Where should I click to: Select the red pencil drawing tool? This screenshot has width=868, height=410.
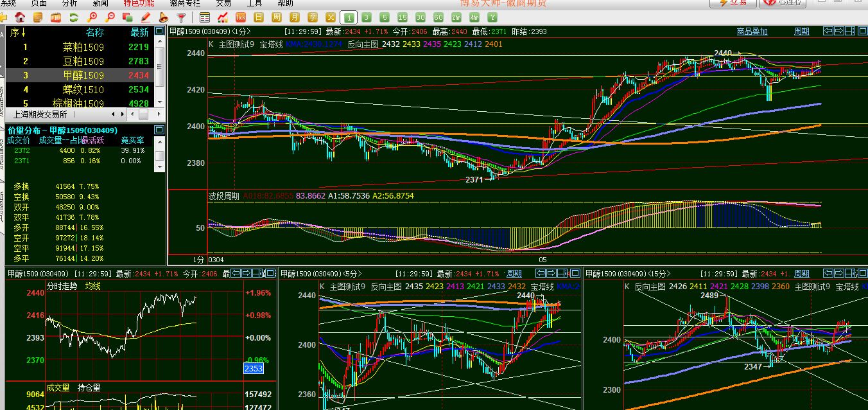tap(146, 17)
